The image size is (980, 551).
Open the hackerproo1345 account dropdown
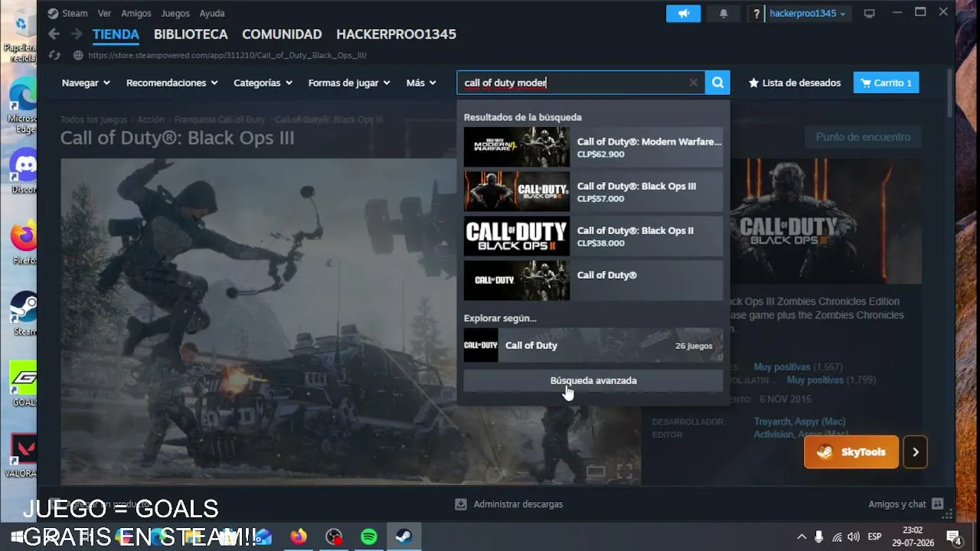(808, 14)
